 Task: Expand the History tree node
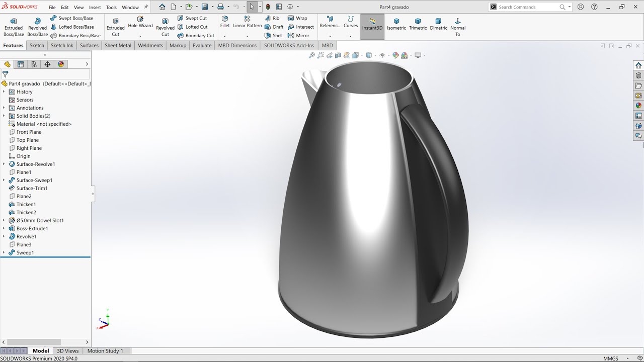coord(4,92)
